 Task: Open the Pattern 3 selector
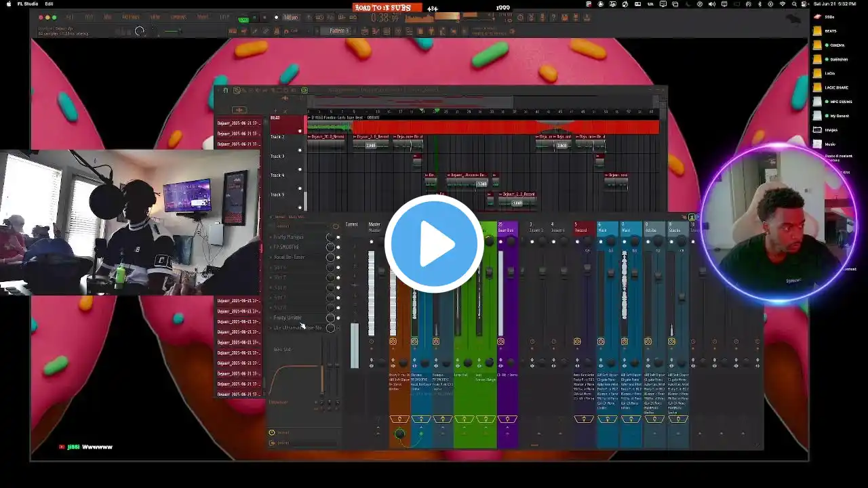click(x=340, y=30)
